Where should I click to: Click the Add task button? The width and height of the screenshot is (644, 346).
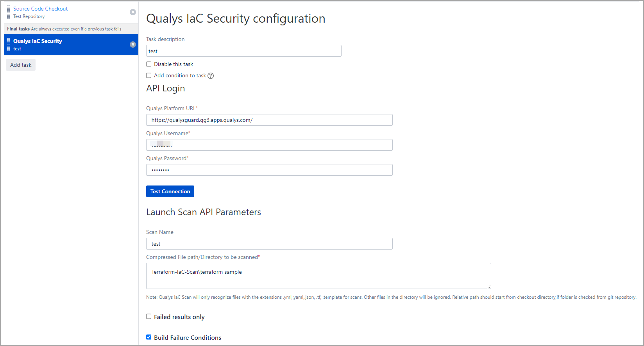point(21,65)
